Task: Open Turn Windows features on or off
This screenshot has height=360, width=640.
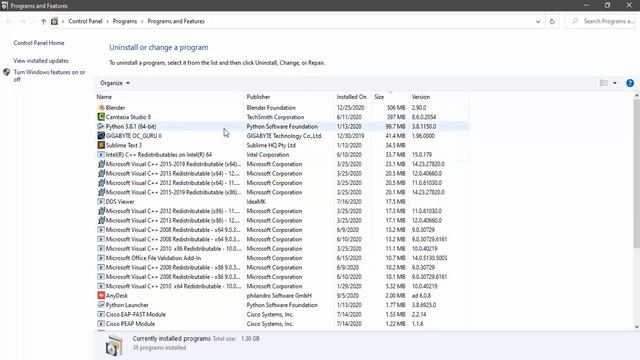Action: coord(49,76)
